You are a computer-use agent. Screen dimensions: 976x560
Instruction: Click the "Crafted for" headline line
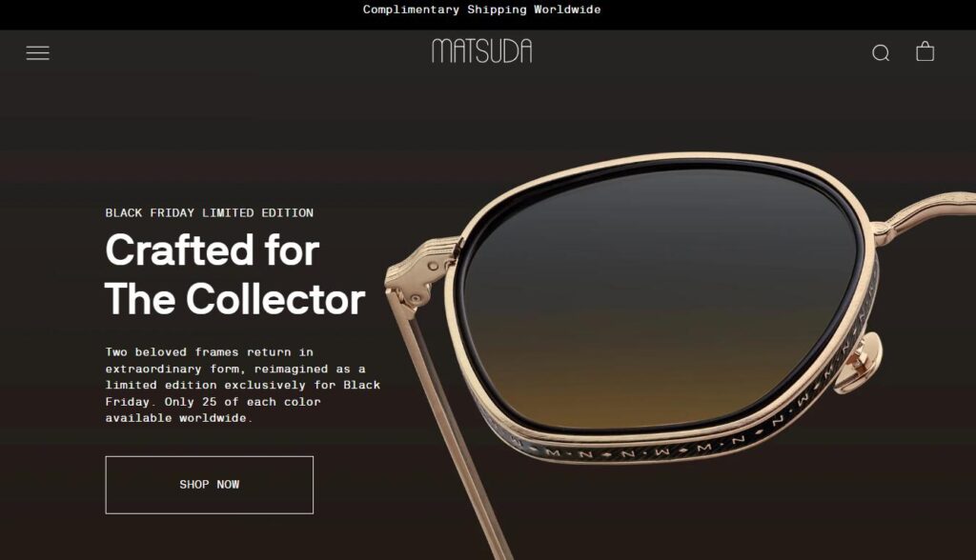(213, 250)
